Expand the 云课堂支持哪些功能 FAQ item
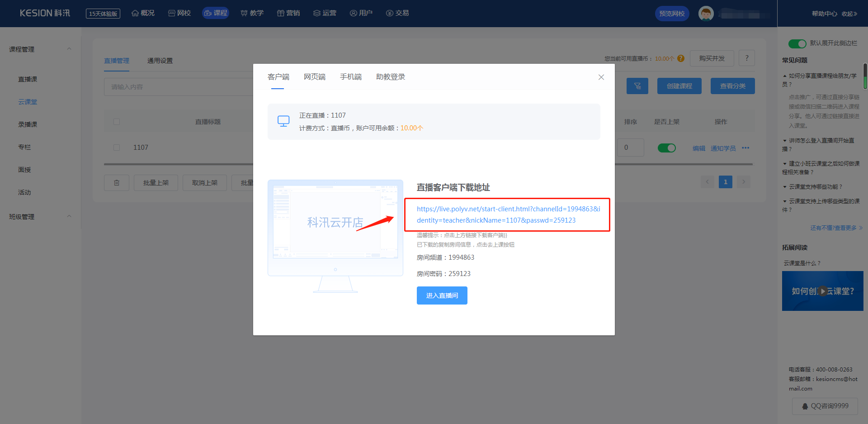868x424 pixels. coord(815,186)
